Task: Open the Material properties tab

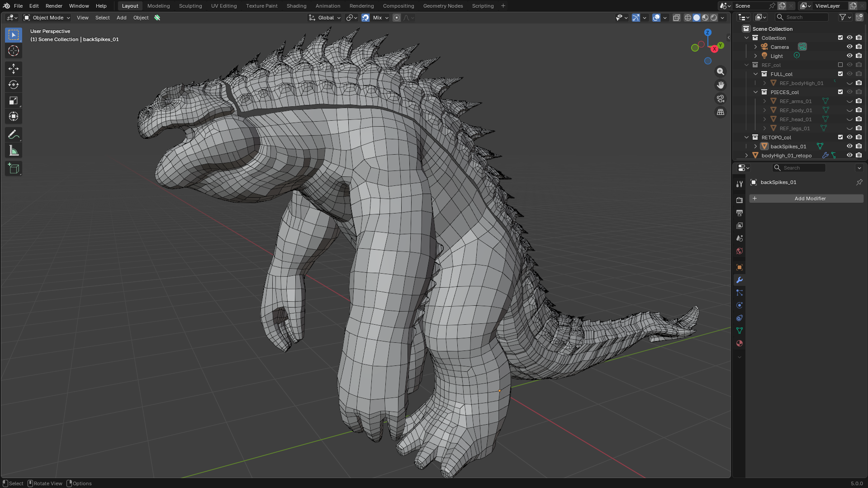Action: (740, 343)
